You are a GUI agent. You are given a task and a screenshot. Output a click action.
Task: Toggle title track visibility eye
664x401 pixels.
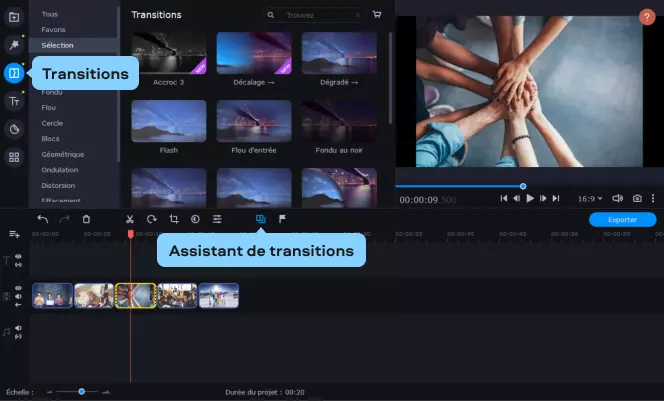coord(18,256)
